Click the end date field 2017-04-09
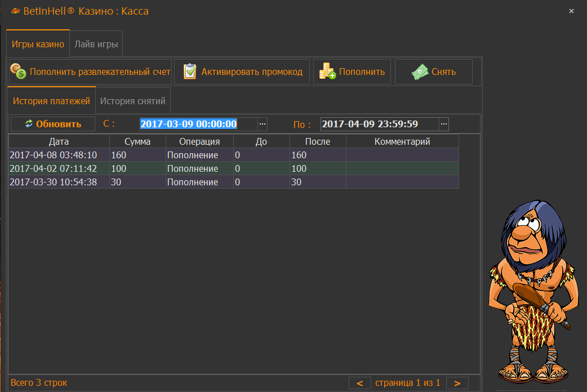 pyautogui.click(x=377, y=124)
